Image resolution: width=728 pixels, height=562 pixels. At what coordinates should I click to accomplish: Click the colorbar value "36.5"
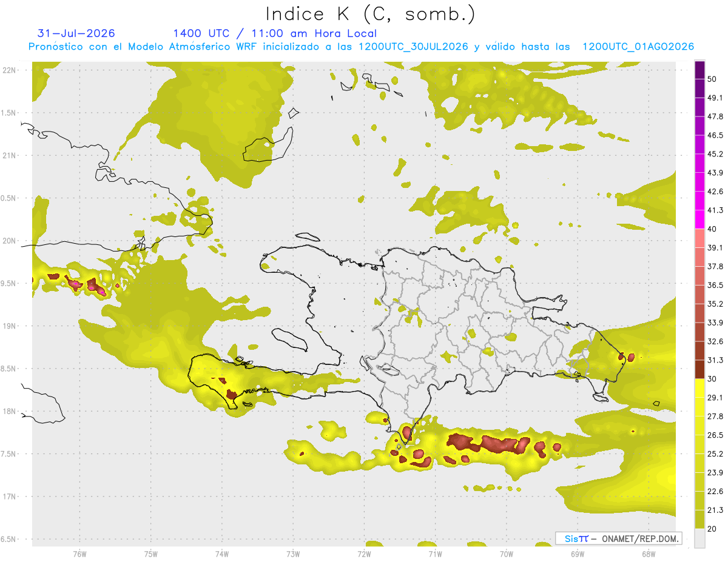click(x=715, y=285)
